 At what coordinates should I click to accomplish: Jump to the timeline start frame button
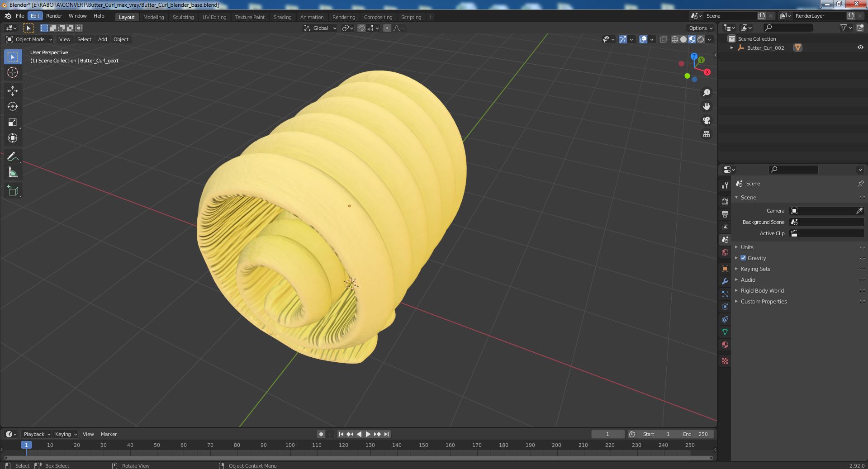(x=341, y=434)
